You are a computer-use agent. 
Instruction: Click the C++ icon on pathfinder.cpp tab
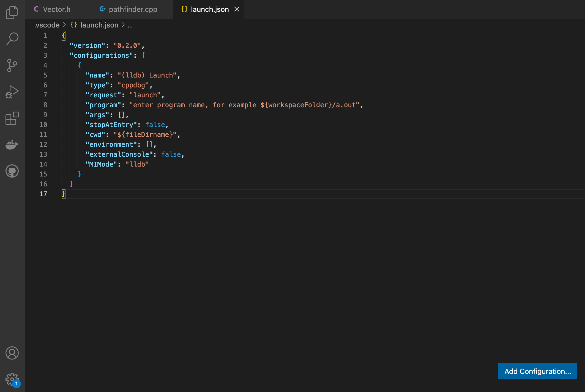coord(102,9)
